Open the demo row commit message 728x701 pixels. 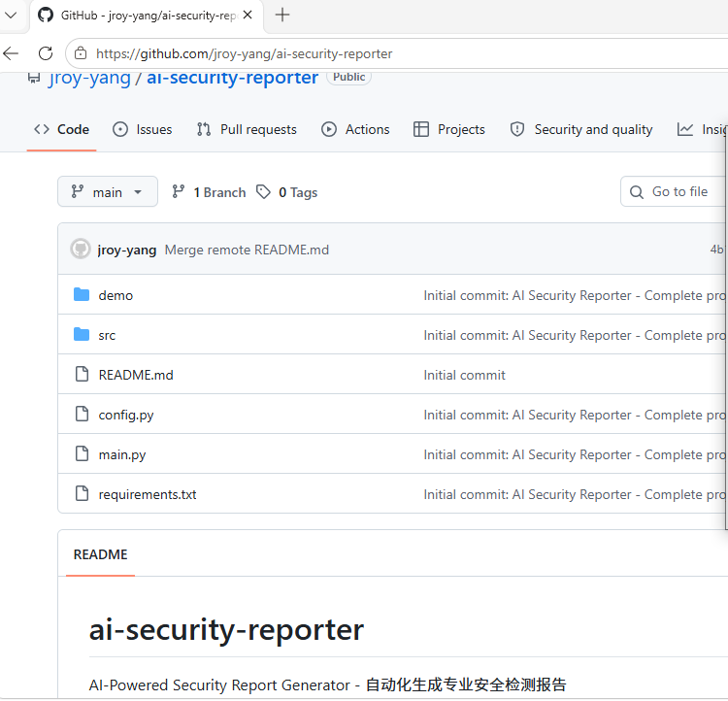[575, 295]
